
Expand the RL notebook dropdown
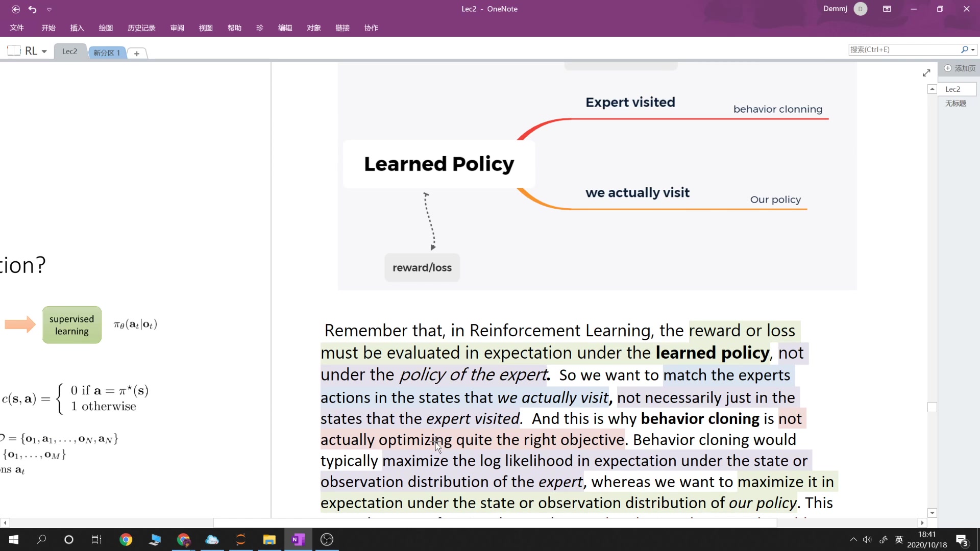click(44, 52)
